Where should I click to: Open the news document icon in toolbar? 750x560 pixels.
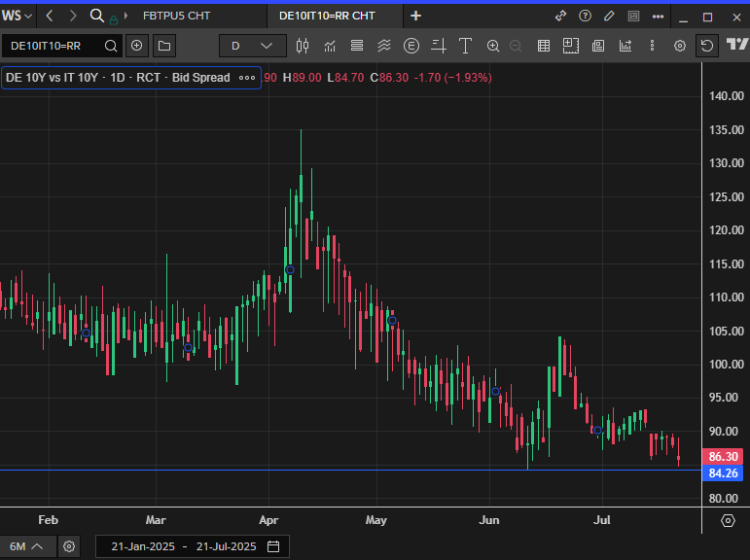[x=598, y=46]
